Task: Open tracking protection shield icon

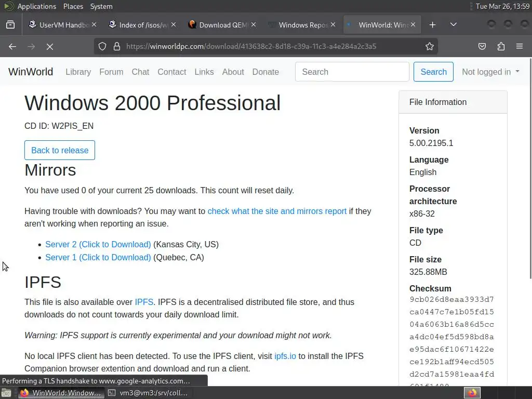Action: (102, 46)
